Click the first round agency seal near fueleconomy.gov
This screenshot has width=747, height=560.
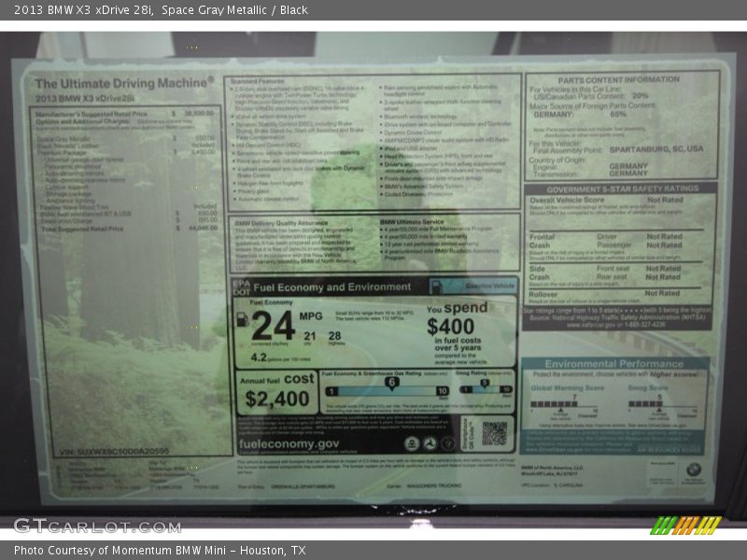(412, 444)
